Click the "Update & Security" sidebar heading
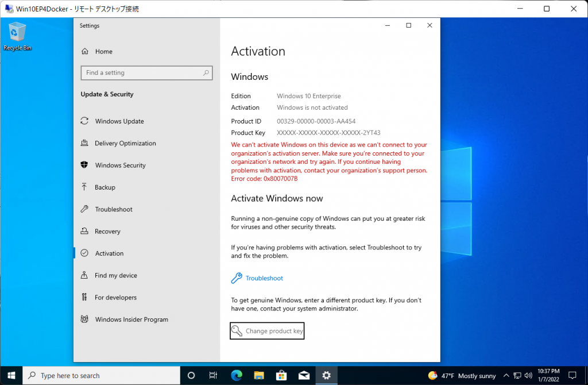588x385 pixels. [107, 94]
